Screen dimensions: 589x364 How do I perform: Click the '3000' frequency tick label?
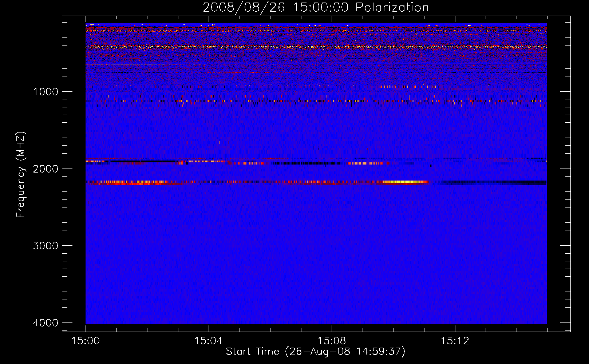pos(46,246)
